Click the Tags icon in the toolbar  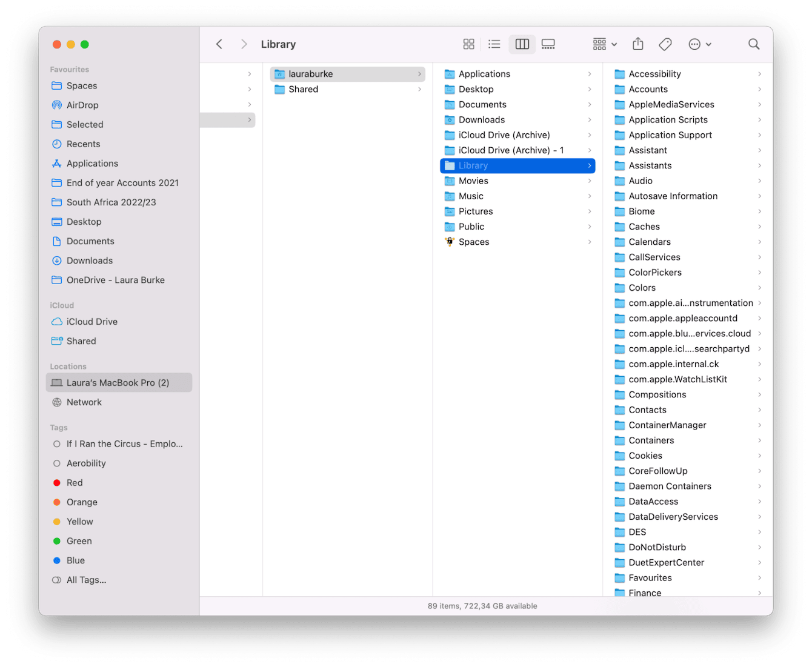pyautogui.click(x=665, y=44)
